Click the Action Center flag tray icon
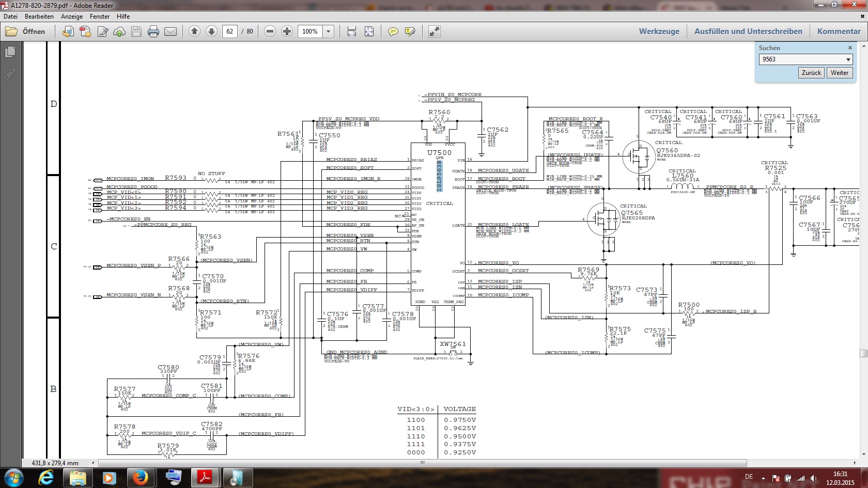The width and height of the screenshot is (868, 488). pos(776,478)
